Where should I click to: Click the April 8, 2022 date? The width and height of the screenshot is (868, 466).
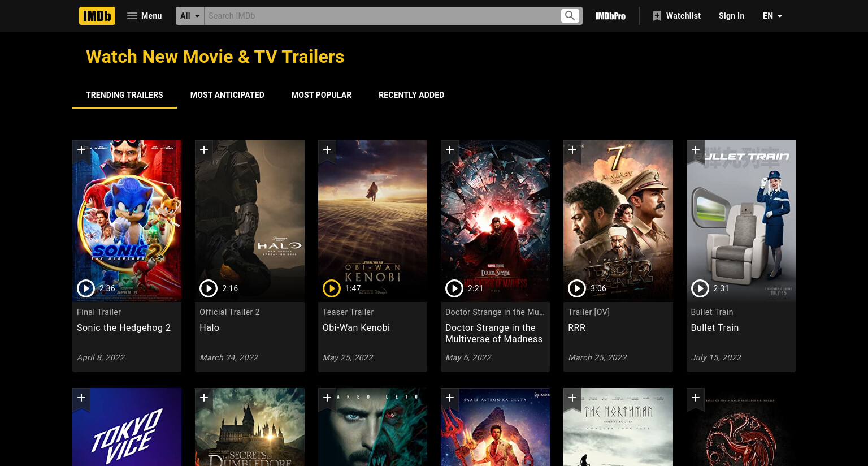[x=101, y=357]
